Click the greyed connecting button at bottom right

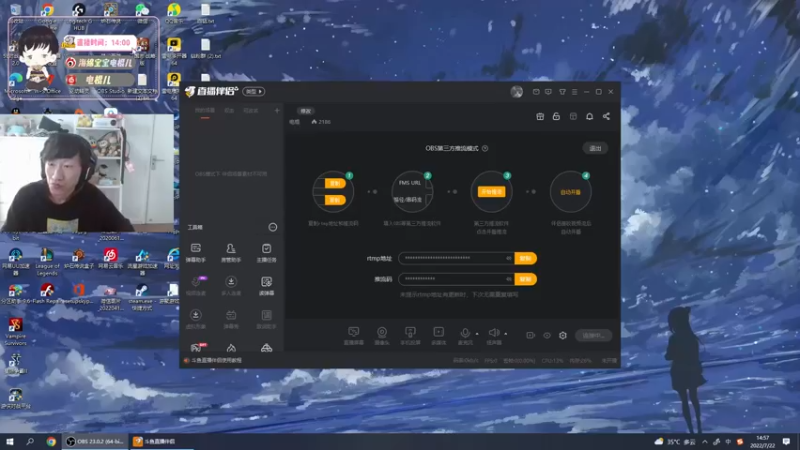[x=593, y=335]
